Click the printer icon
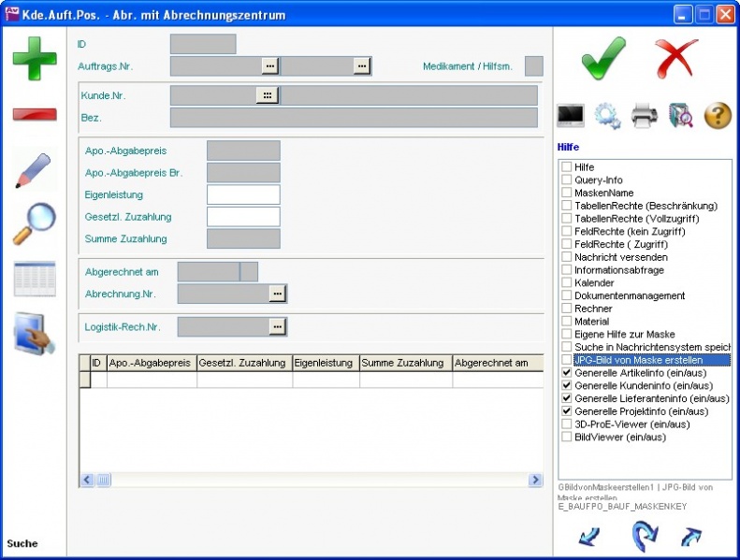 coord(646,115)
